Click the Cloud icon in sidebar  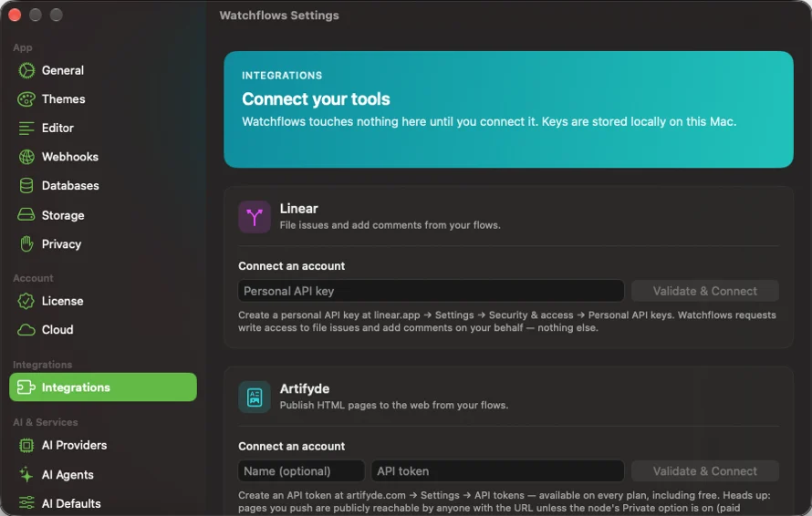(x=26, y=330)
